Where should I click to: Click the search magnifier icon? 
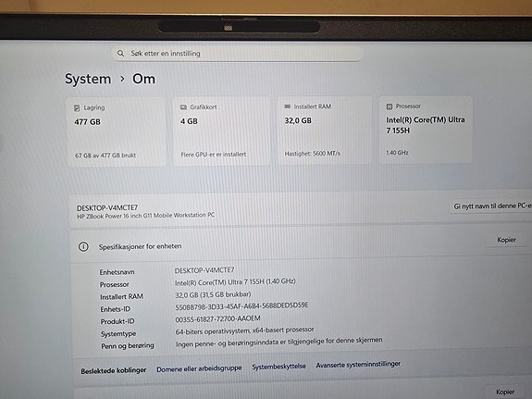[x=120, y=54]
